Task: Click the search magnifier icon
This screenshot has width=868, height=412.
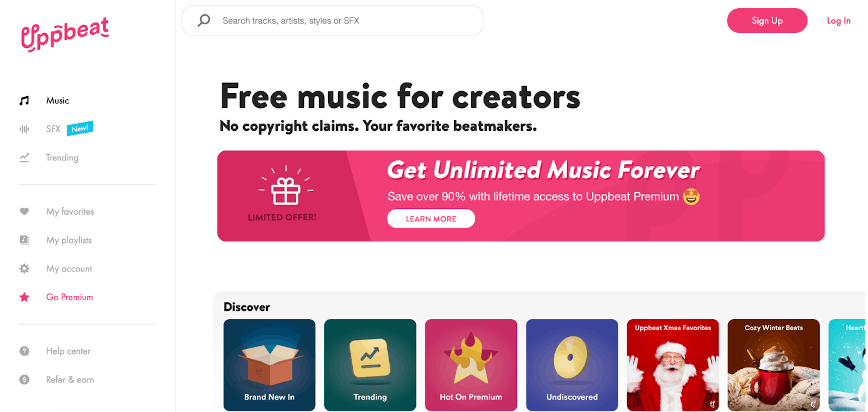Action: (204, 20)
